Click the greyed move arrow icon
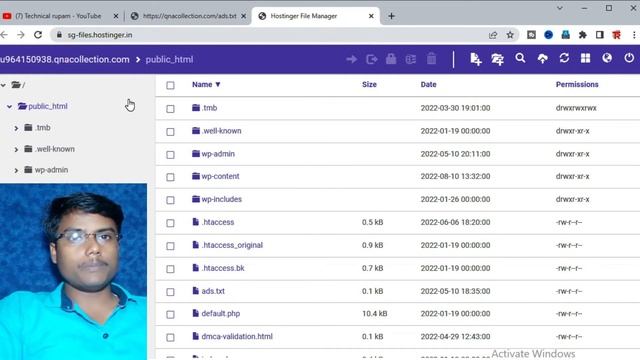This screenshot has width=640, height=360. 351,60
